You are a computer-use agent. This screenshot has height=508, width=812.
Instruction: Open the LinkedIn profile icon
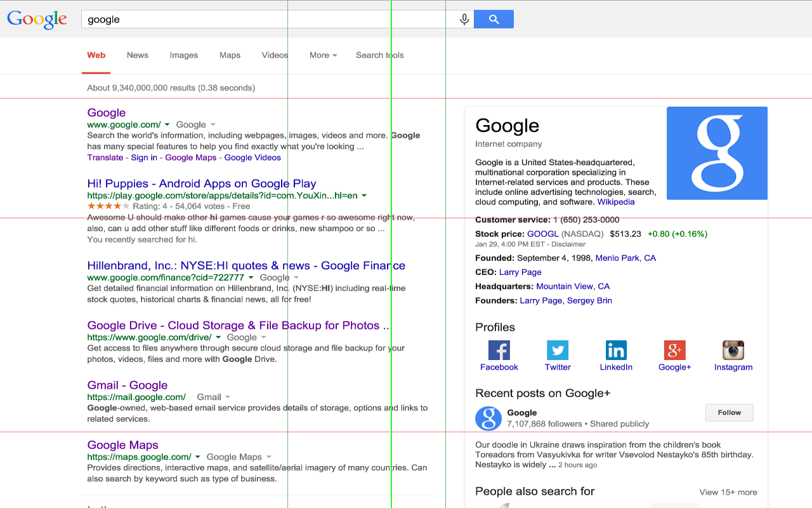(x=616, y=350)
